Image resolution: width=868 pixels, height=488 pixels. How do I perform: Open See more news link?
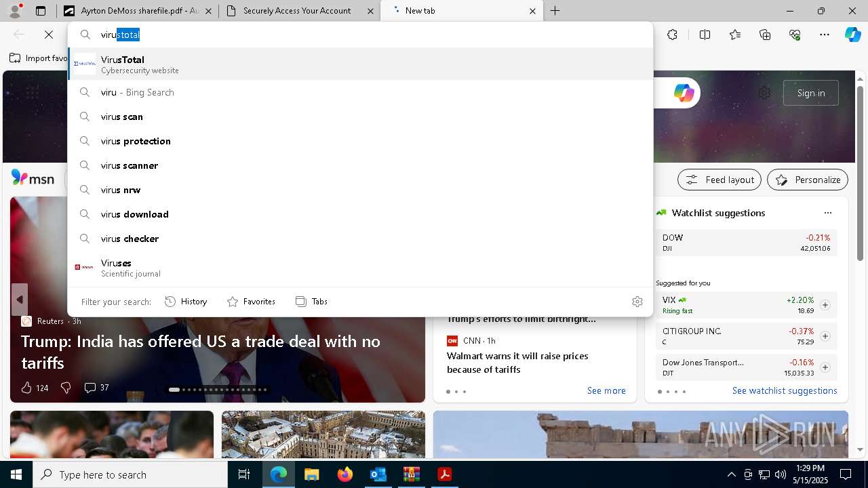pyautogui.click(x=606, y=390)
